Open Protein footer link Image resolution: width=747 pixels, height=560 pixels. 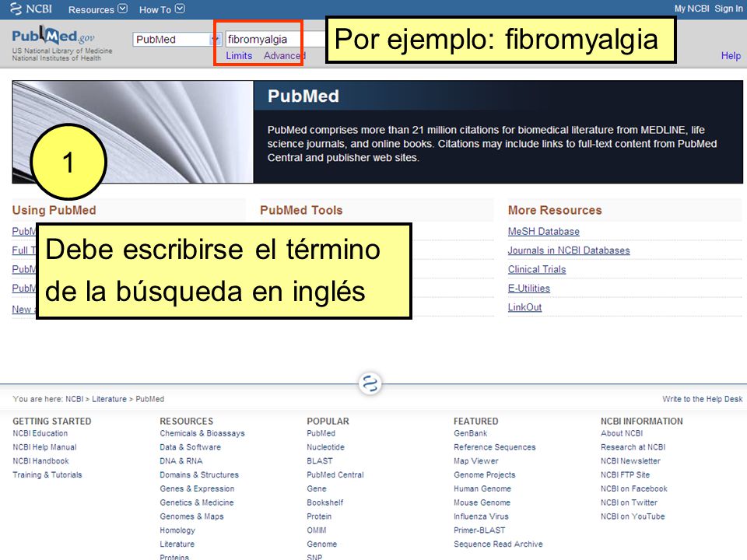click(319, 516)
